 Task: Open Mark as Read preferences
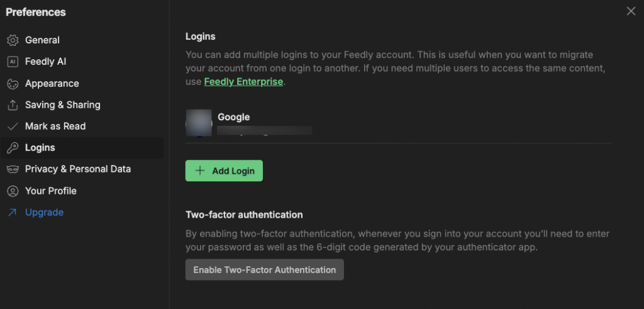pyautogui.click(x=55, y=126)
